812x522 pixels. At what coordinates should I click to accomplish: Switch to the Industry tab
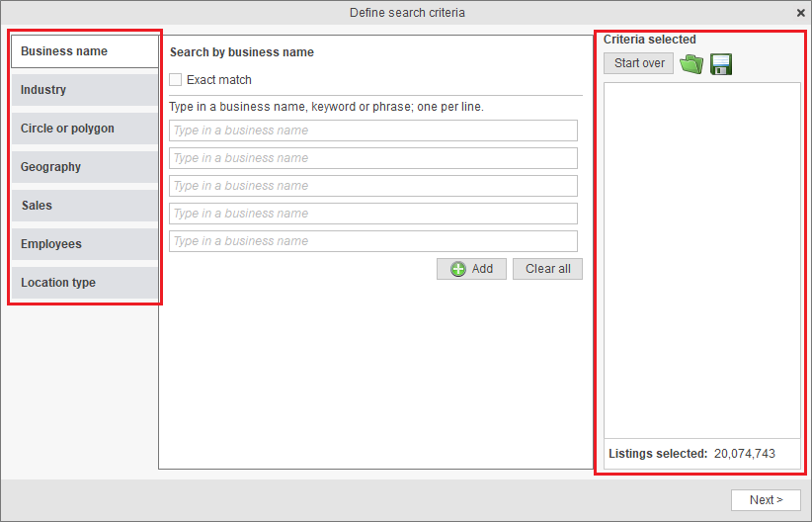[85, 90]
